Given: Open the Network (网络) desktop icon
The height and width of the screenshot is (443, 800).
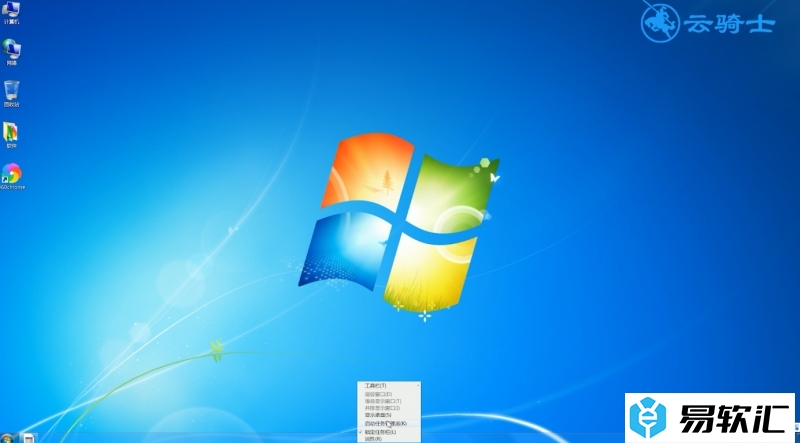Looking at the screenshot, I should [11, 52].
